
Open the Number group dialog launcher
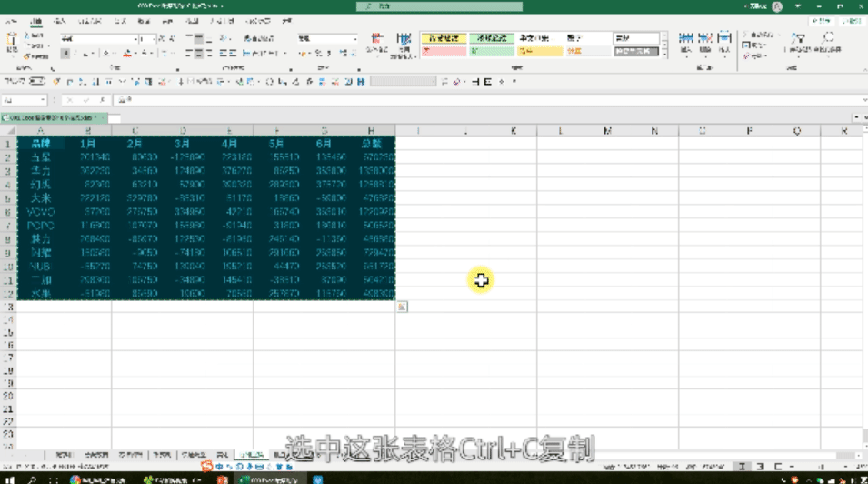(x=358, y=69)
